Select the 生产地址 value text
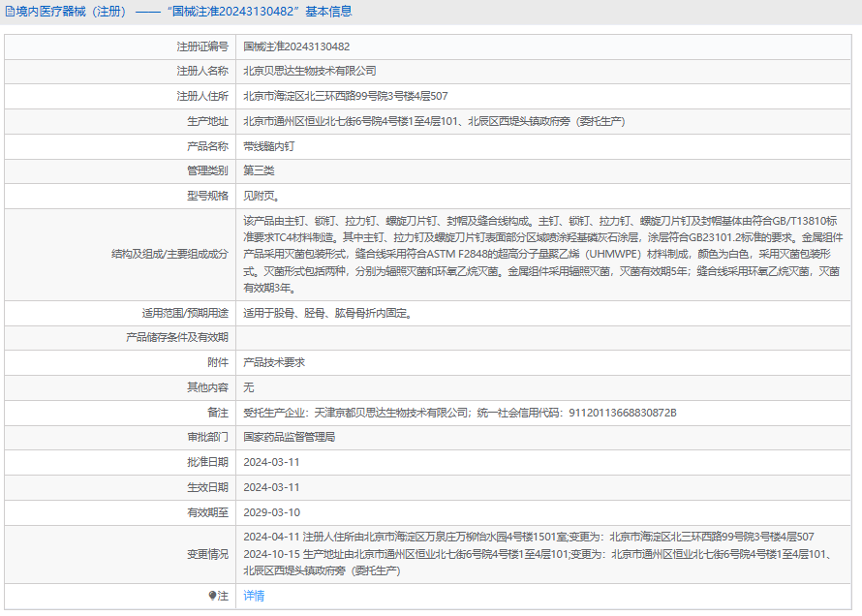This screenshot has height=616, width=862. 433,122
